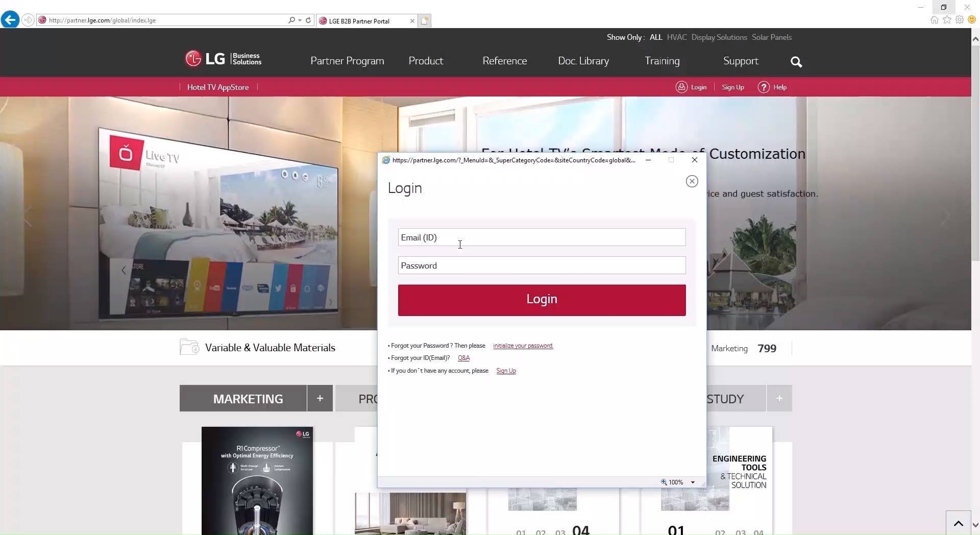Open the Support menu
Image resolution: width=980 pixels, height=535 pixels.
click(741, 61)
